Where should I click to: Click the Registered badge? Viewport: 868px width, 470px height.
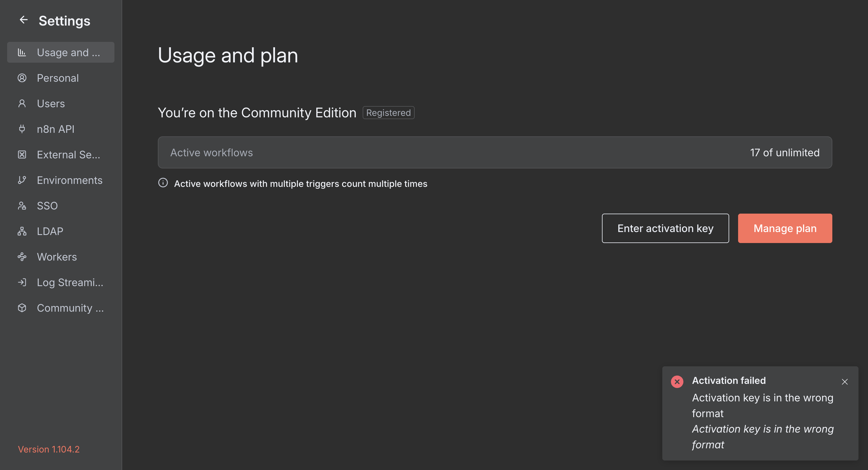388,113
